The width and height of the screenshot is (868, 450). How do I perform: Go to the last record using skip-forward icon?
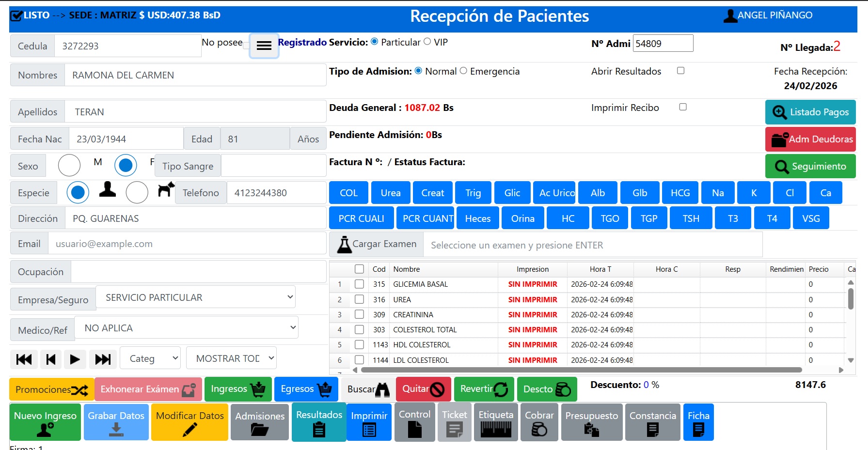(103, 359)
